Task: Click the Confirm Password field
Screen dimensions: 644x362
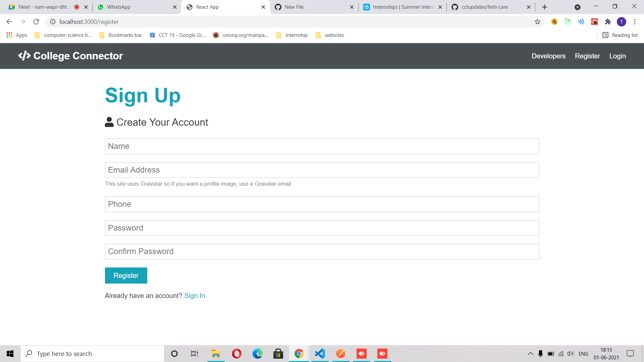Action: (322, 251)
